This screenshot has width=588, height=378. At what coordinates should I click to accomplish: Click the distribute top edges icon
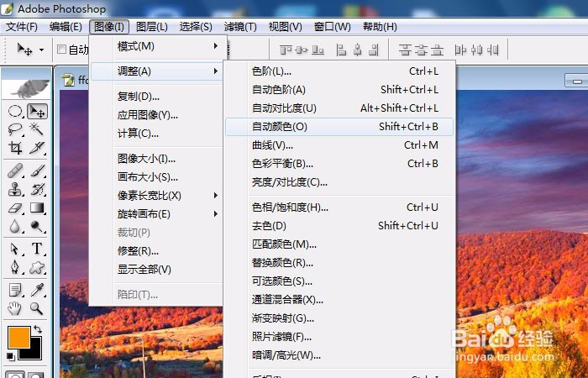point(404,50)
